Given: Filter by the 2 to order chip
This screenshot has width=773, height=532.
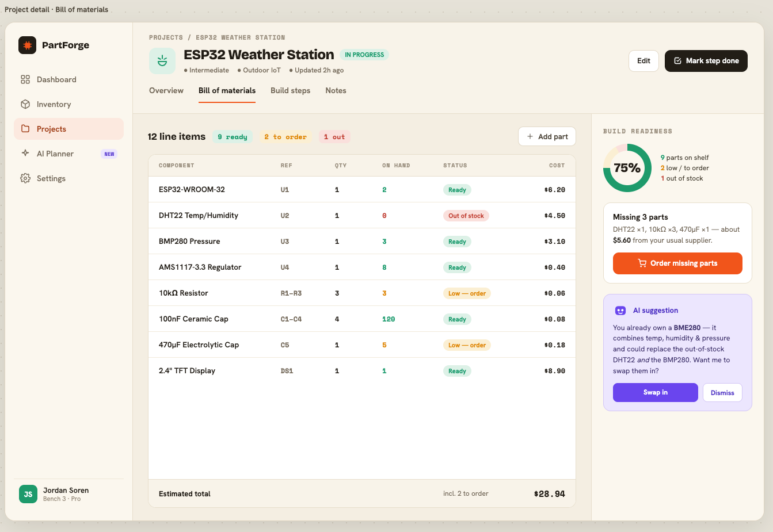Looking at the screenshot, I should point(285,137).
